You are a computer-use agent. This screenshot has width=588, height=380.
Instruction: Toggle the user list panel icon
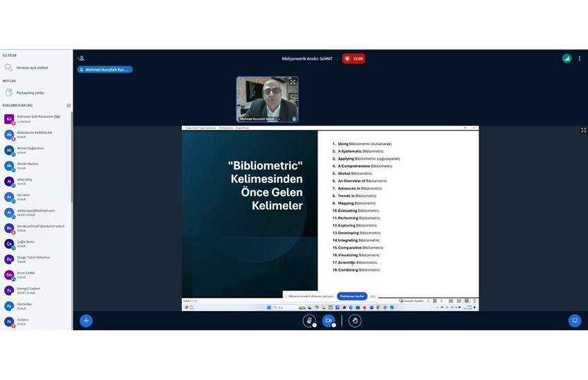tap(81, 59)
